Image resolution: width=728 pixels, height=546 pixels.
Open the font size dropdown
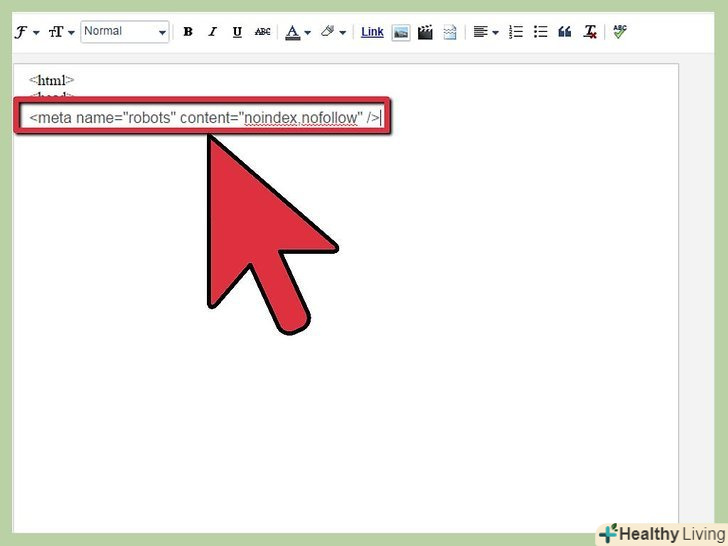[61, 32]
